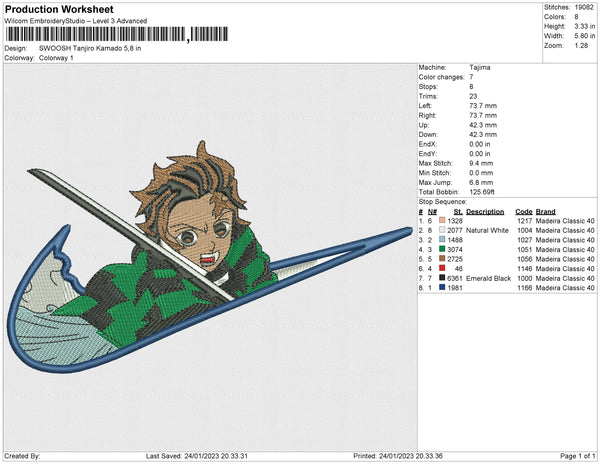Click the 'Brand' column header
Screen dimensions: 600x464
[546, 212]
